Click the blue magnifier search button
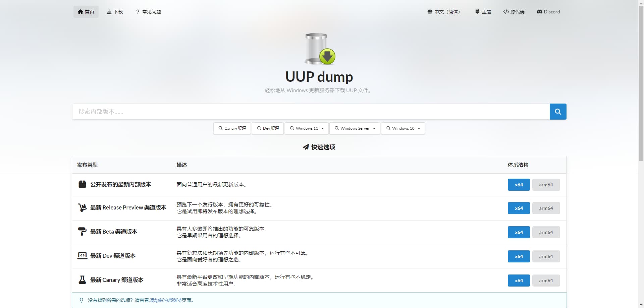The image size is (644, 308). coord(558,112)
